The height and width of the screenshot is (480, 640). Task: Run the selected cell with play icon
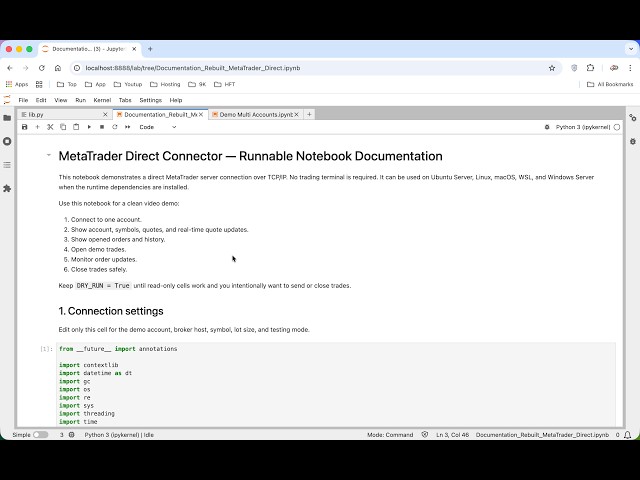coord(89,127)
